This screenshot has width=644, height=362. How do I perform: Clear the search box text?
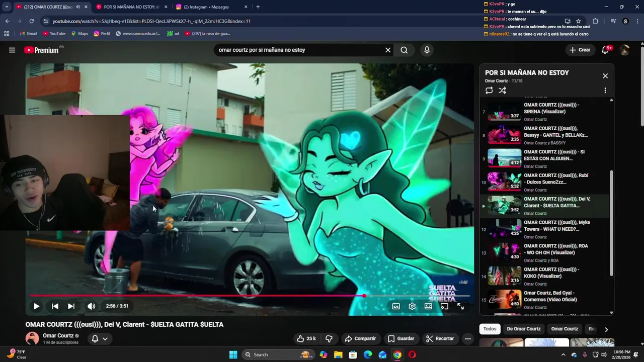tap(388, 50)
